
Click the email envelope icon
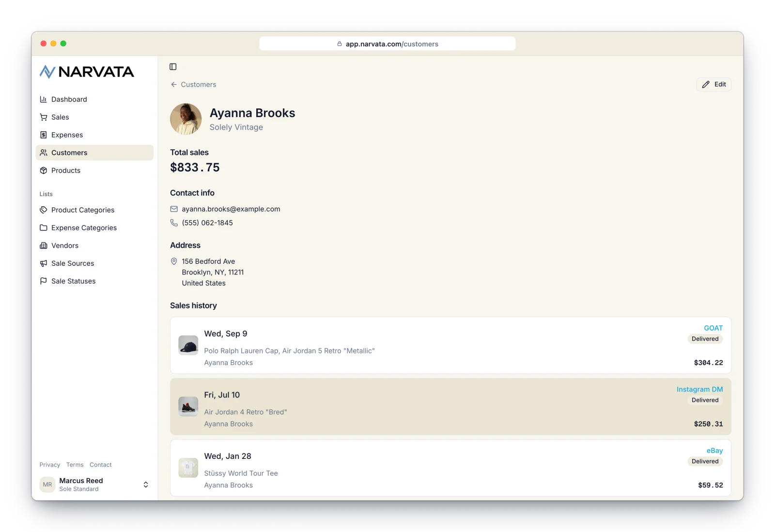tap(174, 209)
